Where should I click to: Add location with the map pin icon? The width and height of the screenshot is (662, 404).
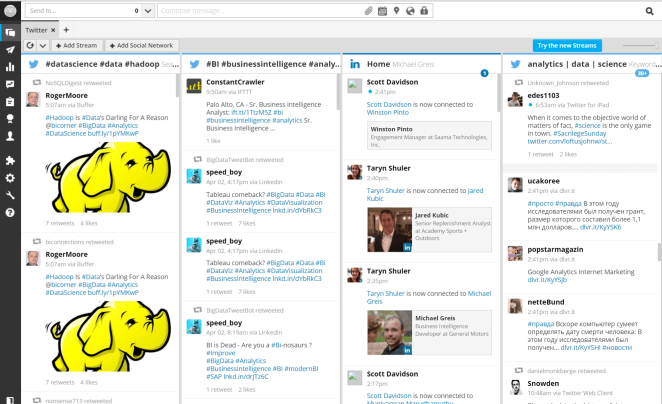[x=396, y=11]
